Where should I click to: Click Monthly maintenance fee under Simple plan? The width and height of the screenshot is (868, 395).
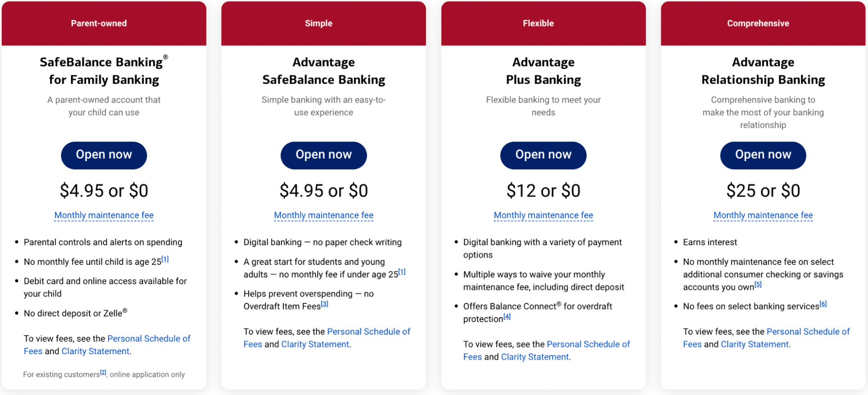[x=323, y=215]
